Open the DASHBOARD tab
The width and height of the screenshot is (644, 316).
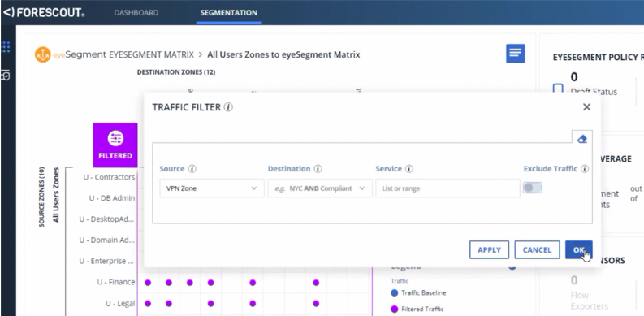pos(136,13)
